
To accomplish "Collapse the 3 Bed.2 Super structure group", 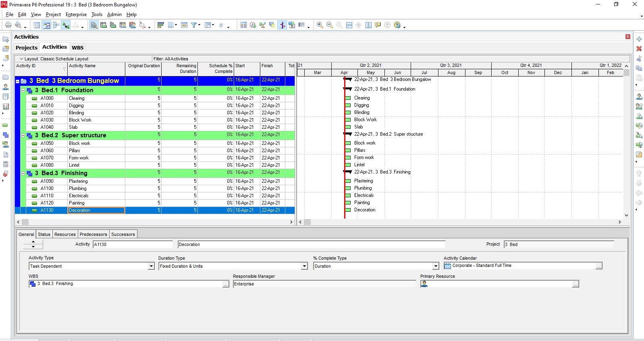I will coord(23,135).
